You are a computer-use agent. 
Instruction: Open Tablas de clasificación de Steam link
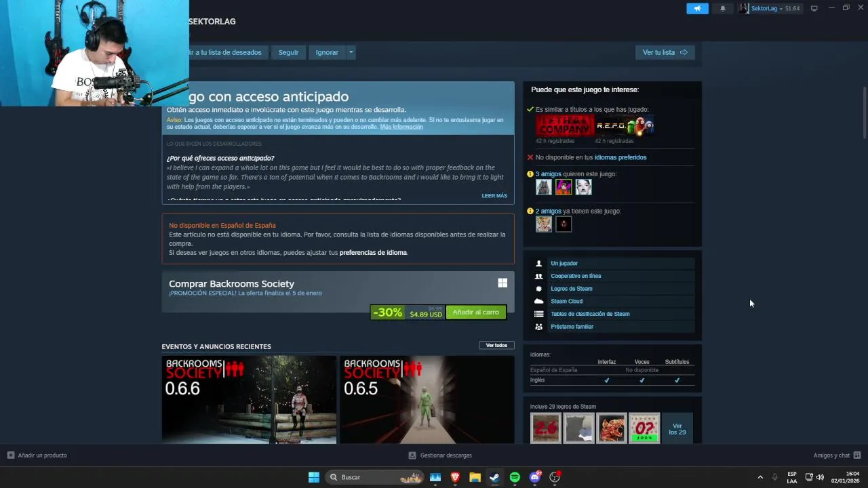[590, 314]
